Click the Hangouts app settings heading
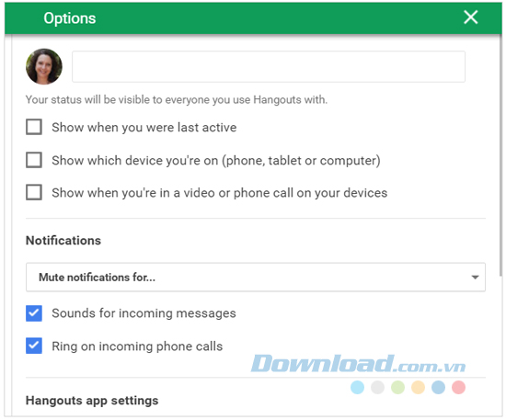The image size is (506, 420). click(x=92, y=401)
